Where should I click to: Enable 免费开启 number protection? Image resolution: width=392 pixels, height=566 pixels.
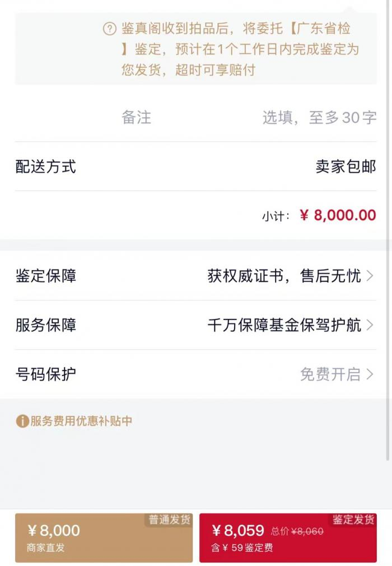pyautogui.click(x=330, y=374)
